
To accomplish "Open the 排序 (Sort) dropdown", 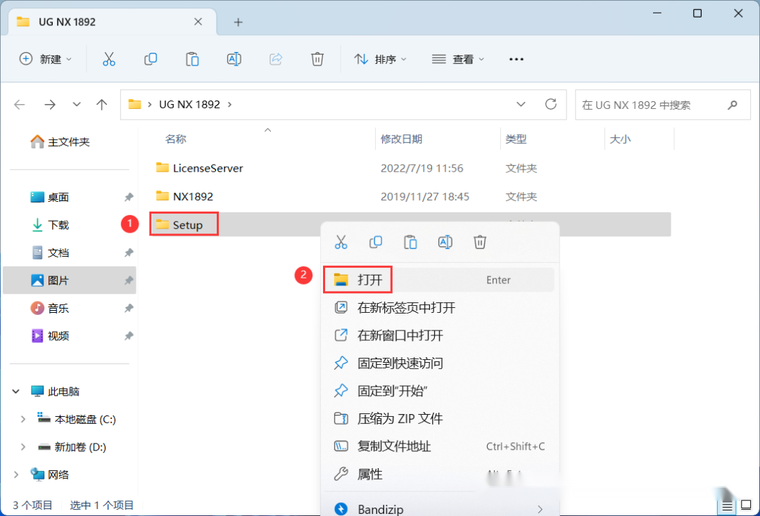I will click(380, 59).
